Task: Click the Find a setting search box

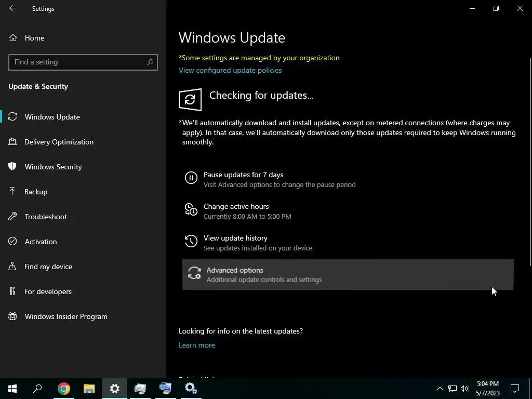Action: 83,62
